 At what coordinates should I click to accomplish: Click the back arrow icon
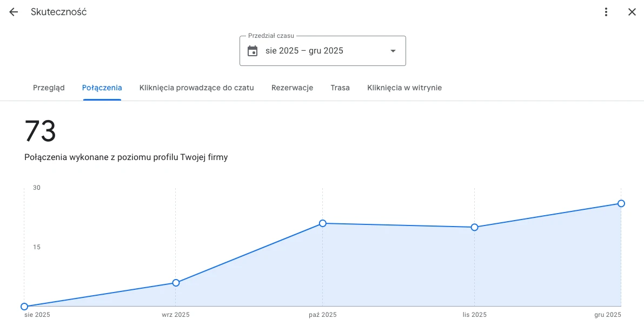pyautogui.click(x=13, y=12)
